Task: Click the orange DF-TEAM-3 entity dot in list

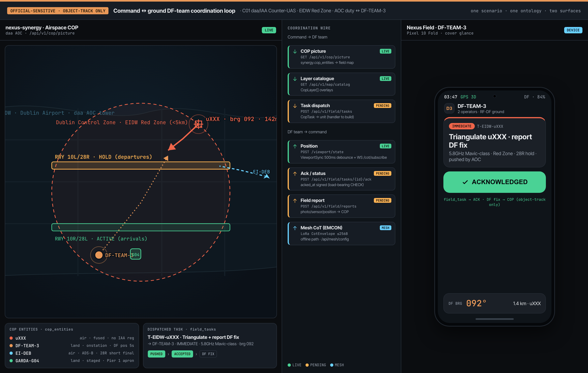Action: (x=11, y=346)
